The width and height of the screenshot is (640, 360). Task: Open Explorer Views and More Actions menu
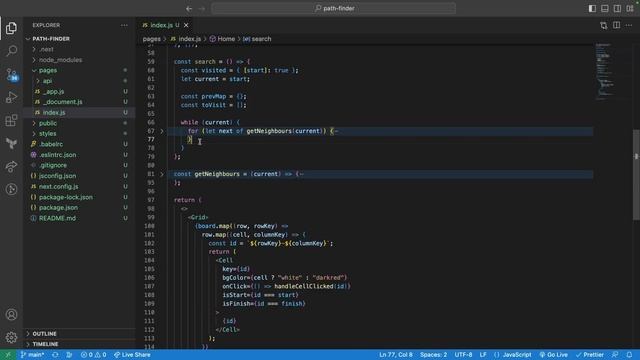tap(124, 25)
